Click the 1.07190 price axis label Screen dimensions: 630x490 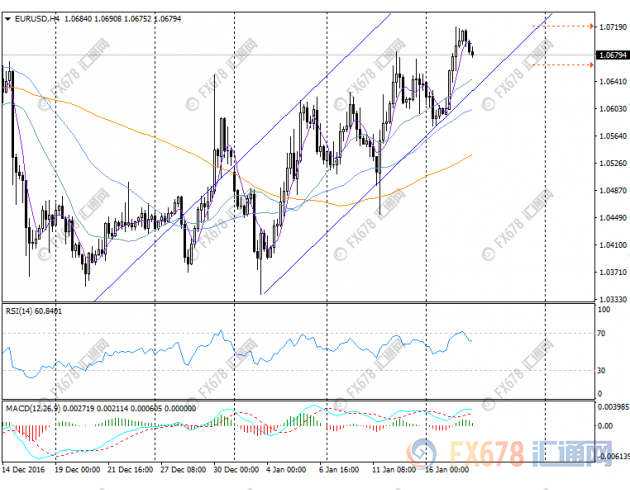609,27
